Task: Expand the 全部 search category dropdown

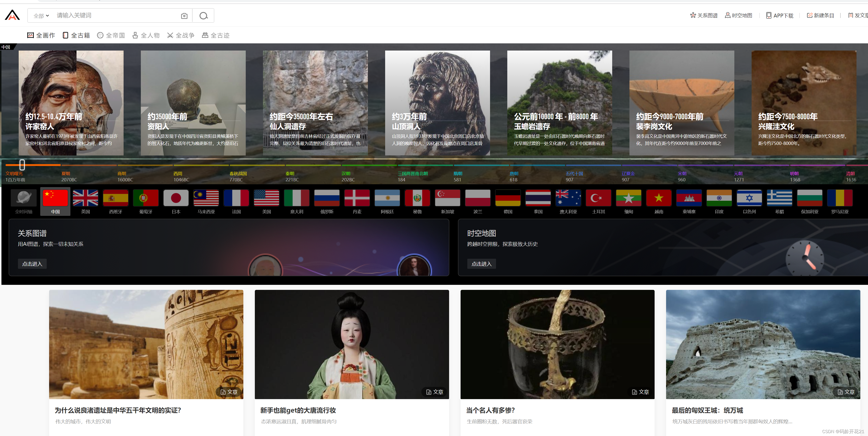Action: tap(41, 16)
